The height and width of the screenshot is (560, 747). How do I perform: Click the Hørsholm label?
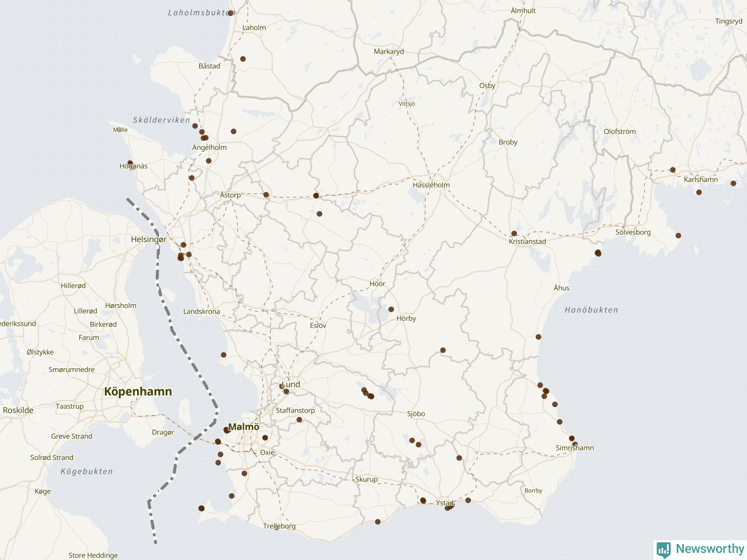[x=121, y=305]
